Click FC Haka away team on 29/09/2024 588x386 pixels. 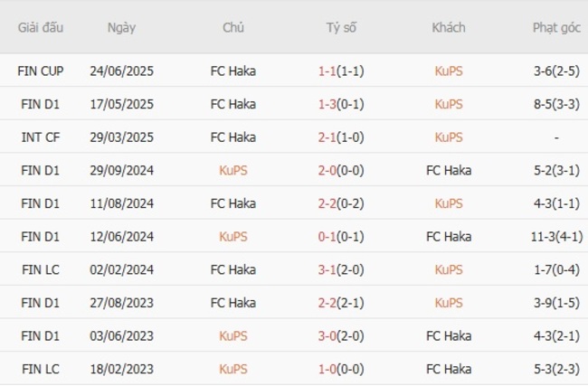pyautogui.click(x=448, y=170)
